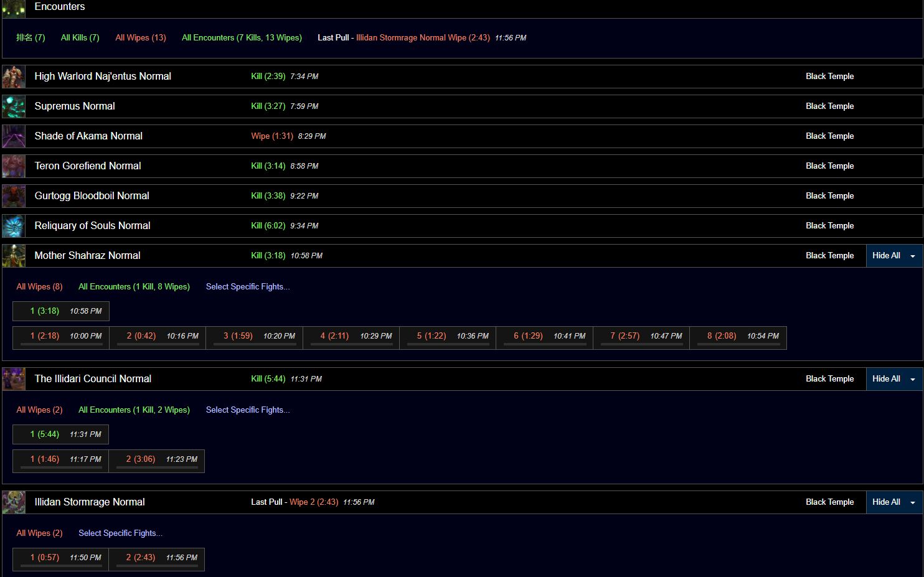Image resolution: width=924 pixels, height=577 pixels.
Task: Show All Kills (7)
Action: tap(80, 37)
